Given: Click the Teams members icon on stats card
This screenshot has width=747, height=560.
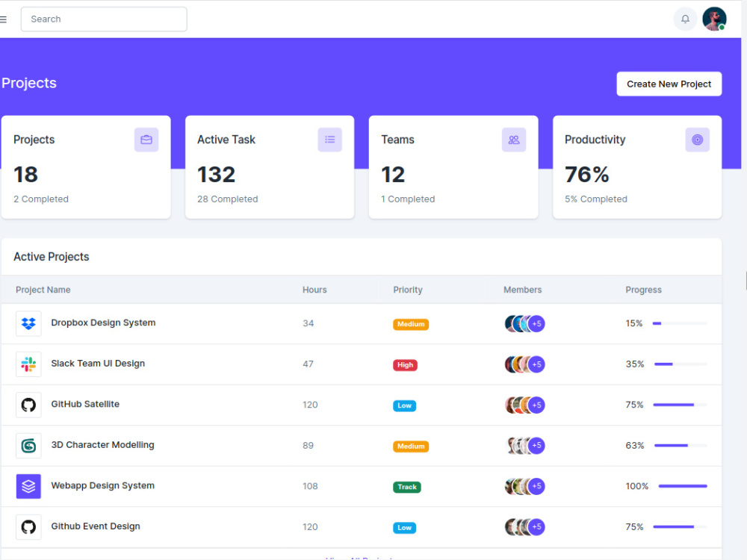Looking at the screenshot, I should 514,140.
